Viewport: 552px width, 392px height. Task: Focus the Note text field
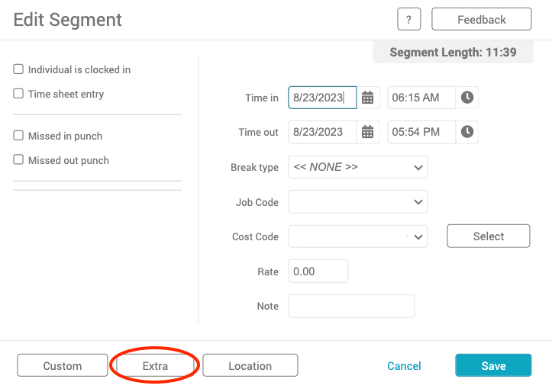click(x=351, y=307)
